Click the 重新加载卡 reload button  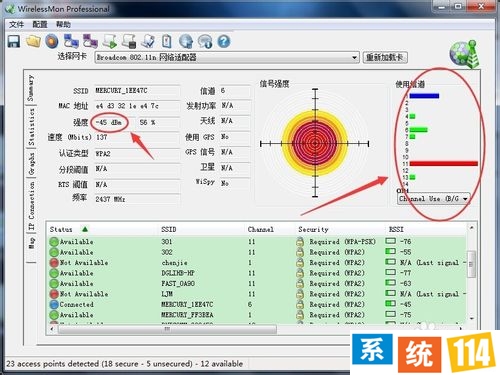(x=385, y=57)
